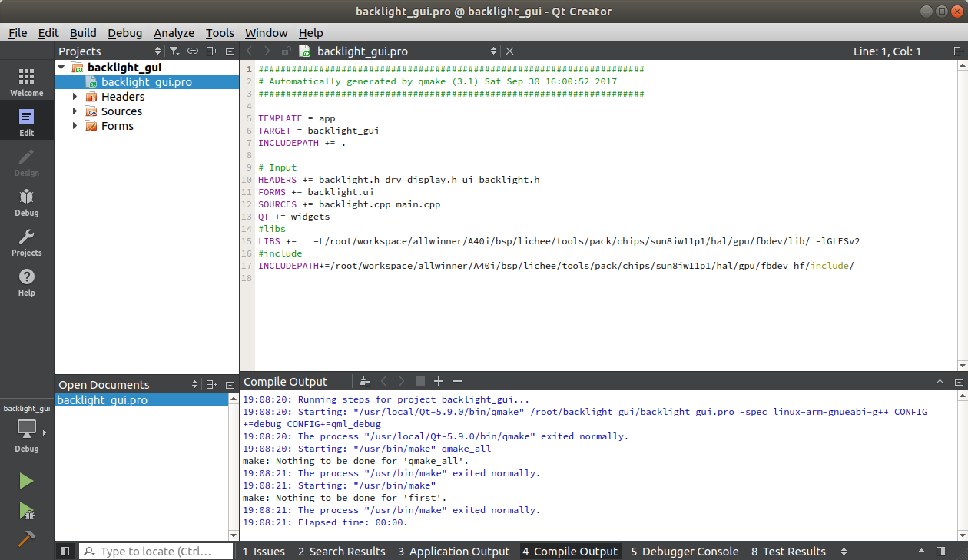Split the Projects sidebar panel

coord(212,51)
